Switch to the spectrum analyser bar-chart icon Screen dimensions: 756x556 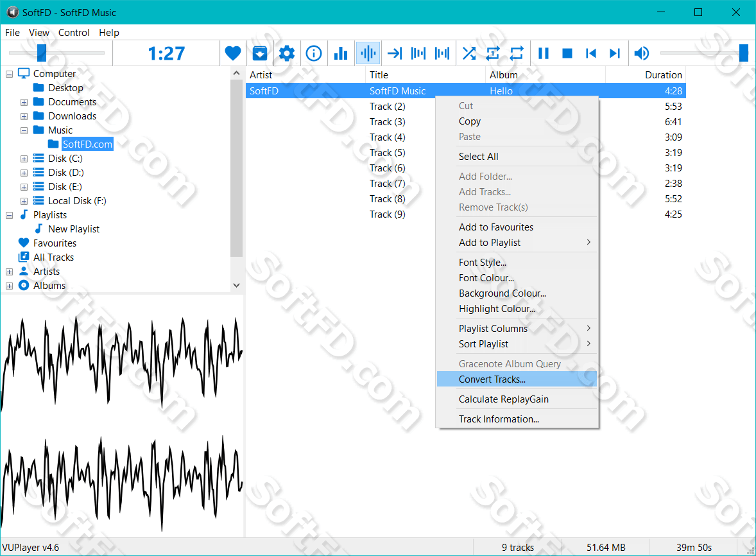pyautogui.click(x=340, y=53)
